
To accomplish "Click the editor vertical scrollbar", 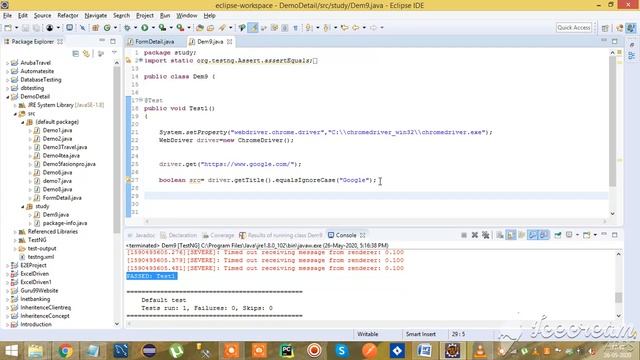I will tap(612, 121).
